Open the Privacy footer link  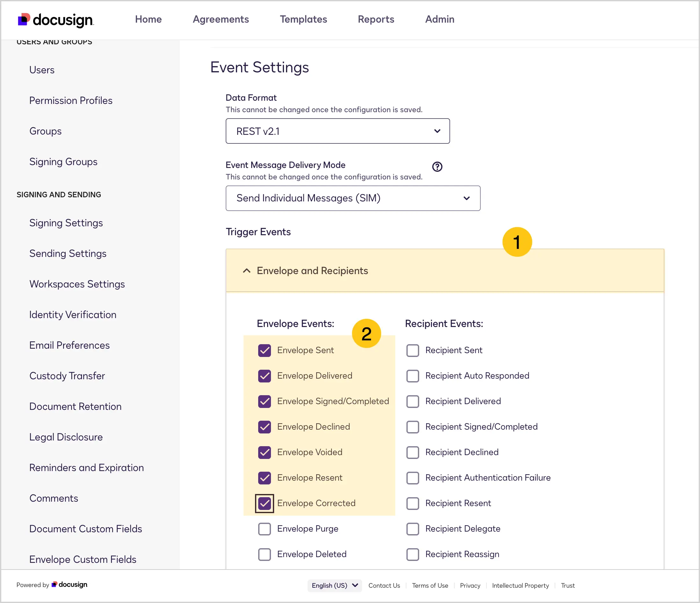470,585
